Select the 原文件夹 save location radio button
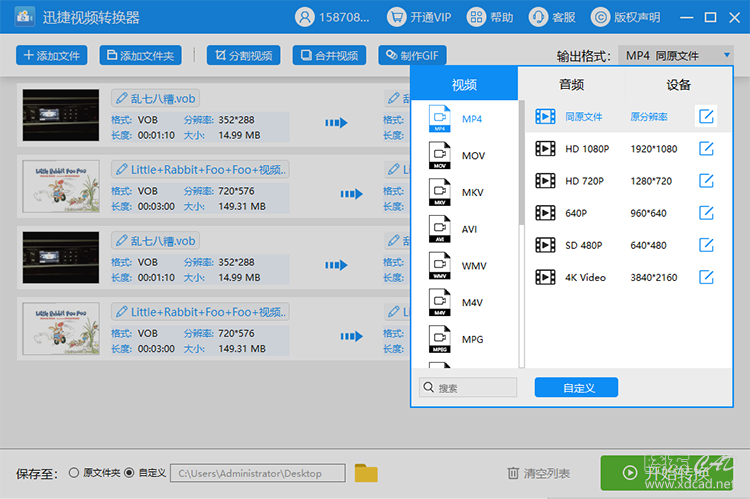This screenshot has width=750, height=499. click(74, 473)
